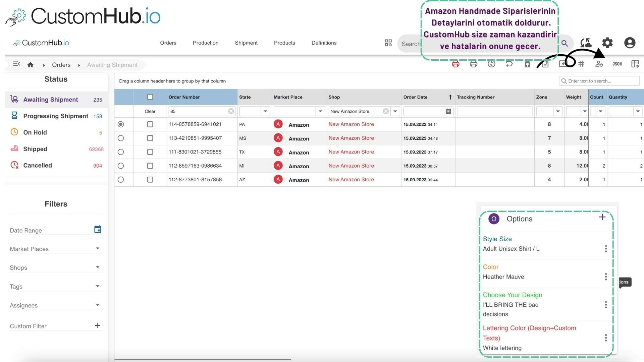Expand the Market Place filter dropdown
Screen dimensions: 644x362
click(320, 111)
